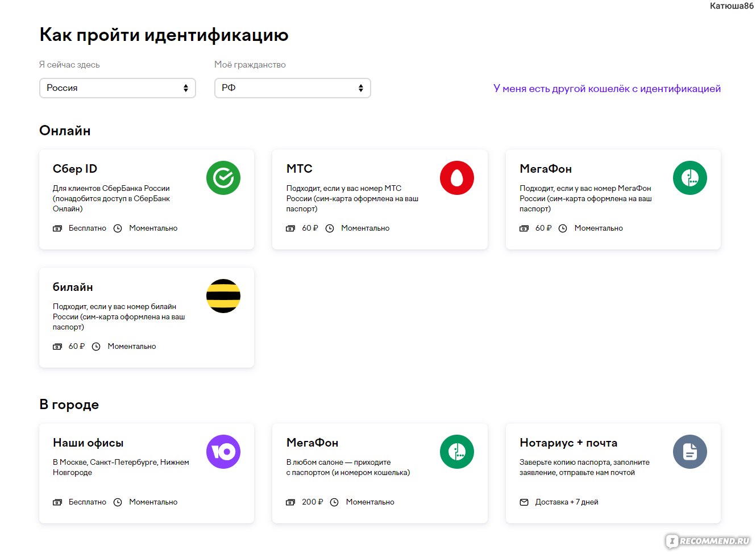This screenshot has height=554, width=756.
Task: Click the 'Бесплатно' label in Сбер ID card
Action: pos(88,228)
